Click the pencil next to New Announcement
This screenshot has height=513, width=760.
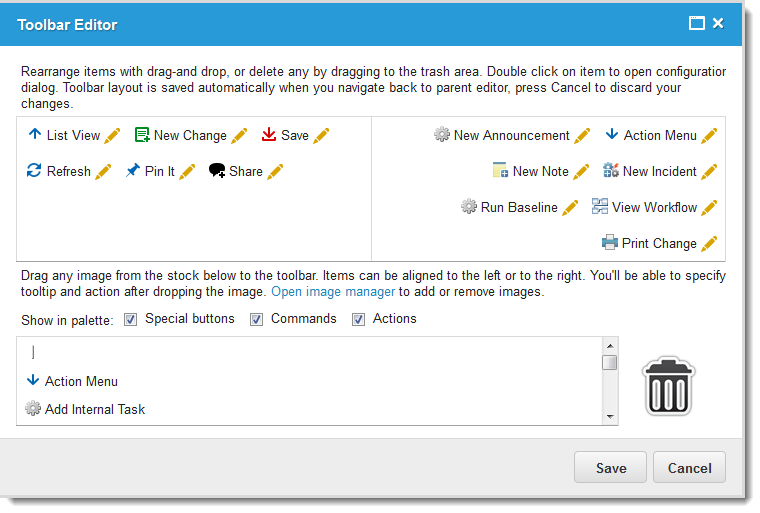pyautogui.click(x=582, y=136)
